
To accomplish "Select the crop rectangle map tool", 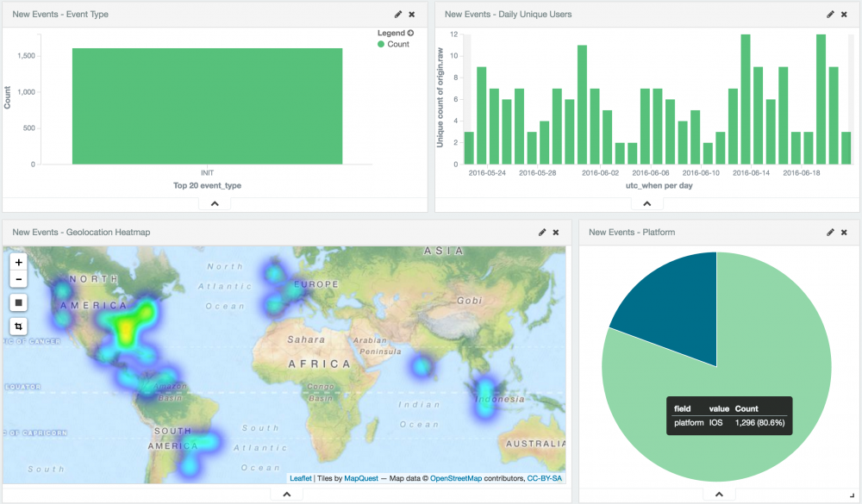I will 19,327.
